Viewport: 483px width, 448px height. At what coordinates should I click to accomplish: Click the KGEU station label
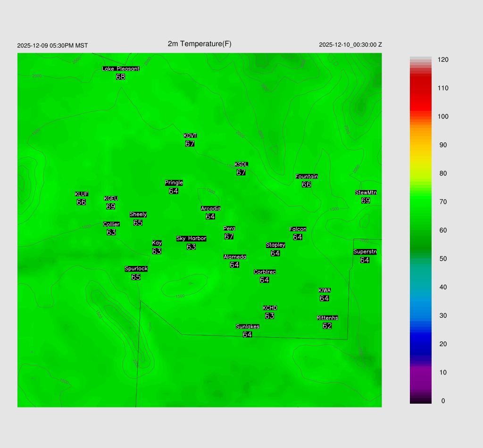pyautogui.click(x=111, y=199)
